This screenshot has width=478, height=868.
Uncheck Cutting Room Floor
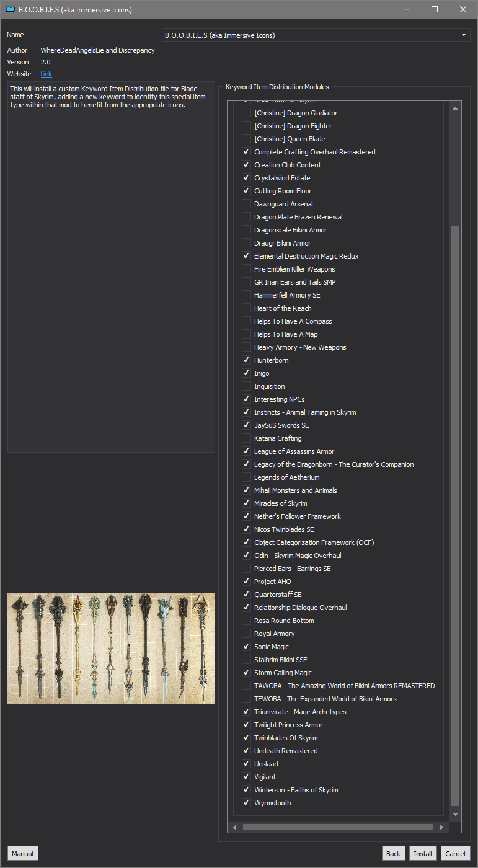246,191
